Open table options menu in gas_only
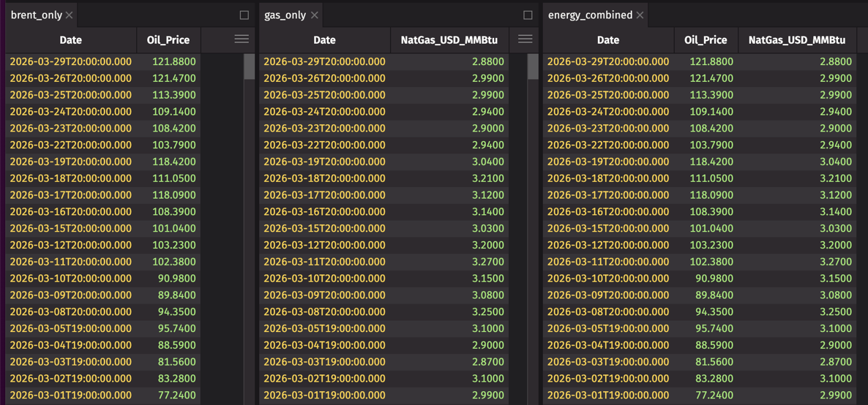This screenshot has width=868, height=405. point(525,39)
